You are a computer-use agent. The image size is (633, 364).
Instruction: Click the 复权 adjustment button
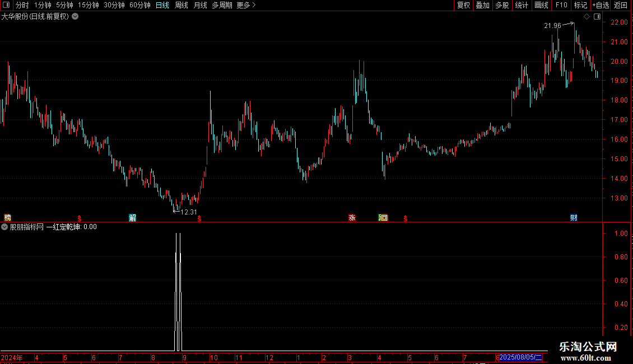click(x=463, y=5)
